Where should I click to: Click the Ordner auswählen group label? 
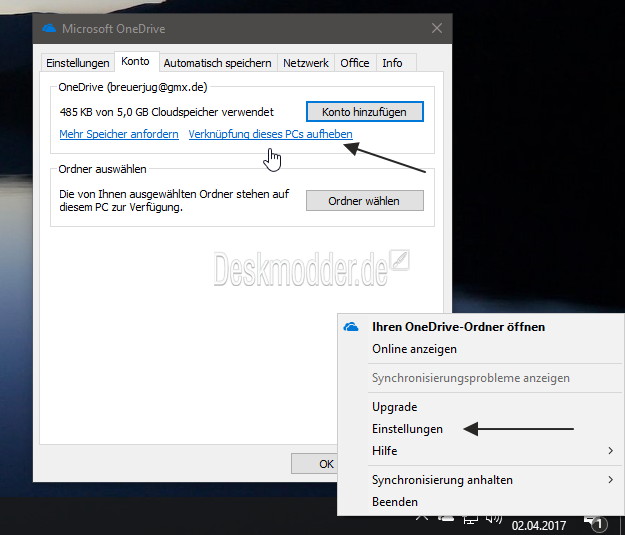(x=102, y=169)
